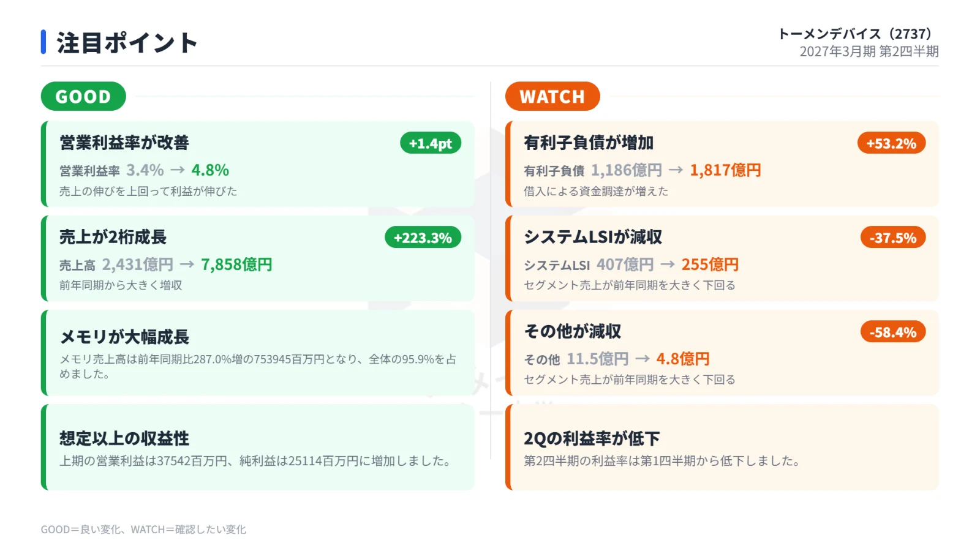Click the heading 有利子負債が増加
Image resolution: width=980 pixels, height=551 pixels.
[x=589, y=143]
